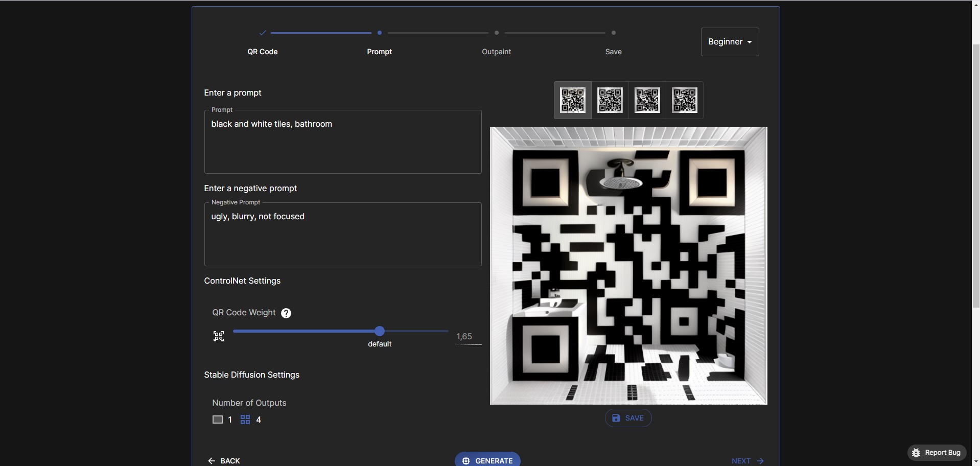The image size is (980, 466).
Task: Click the QR weight value field 1,65
Action: pyautogui.click(x=469, y=337)
